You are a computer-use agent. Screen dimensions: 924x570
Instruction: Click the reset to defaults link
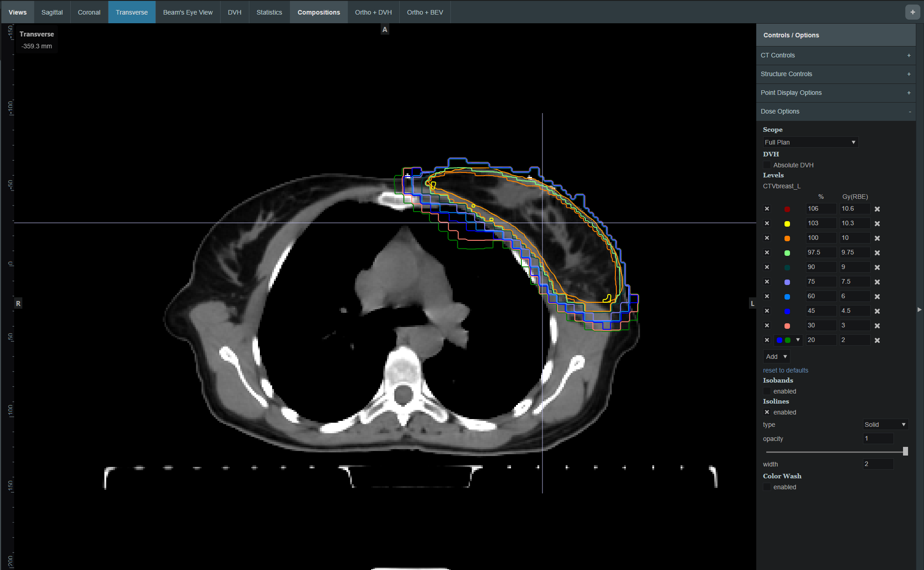[x=785, y=370]
